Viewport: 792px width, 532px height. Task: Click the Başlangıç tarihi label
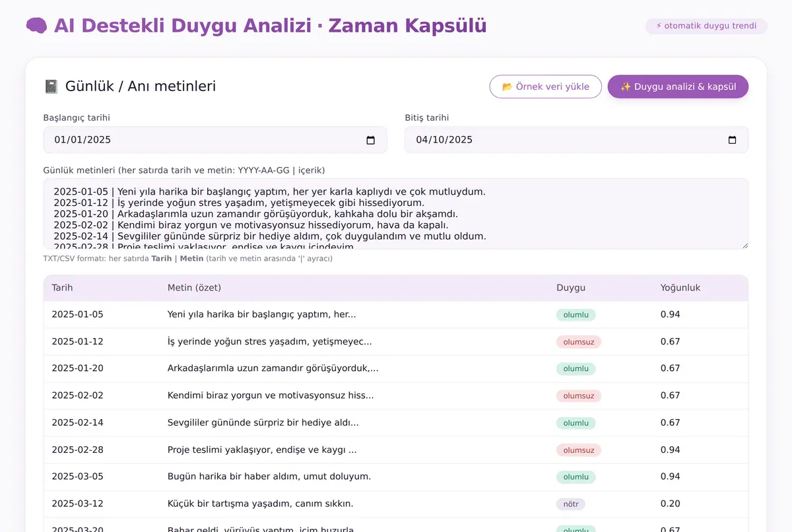(x=77, y=117)
